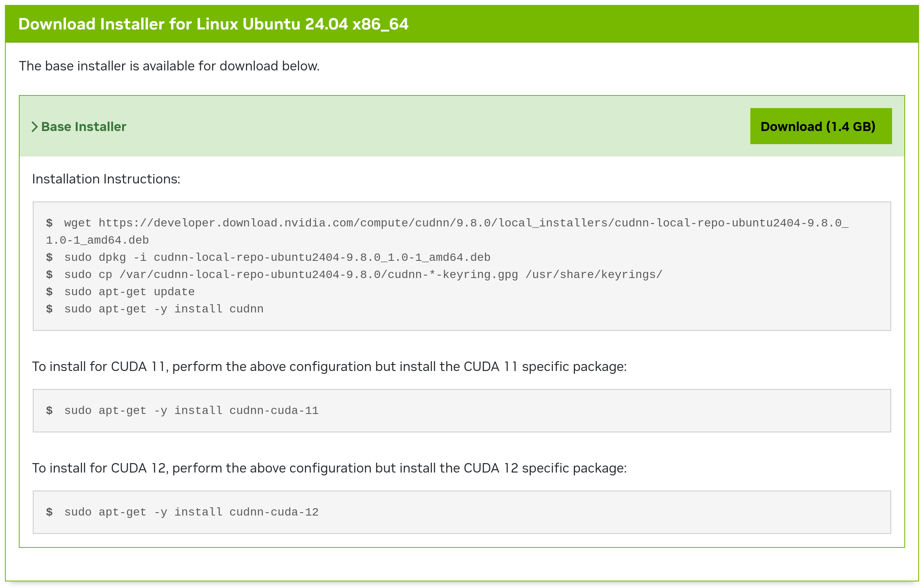The image size is (924, 588).
Task: Click the sudo apt-get -y install cudnn line
Action: [x=155, y=309]
